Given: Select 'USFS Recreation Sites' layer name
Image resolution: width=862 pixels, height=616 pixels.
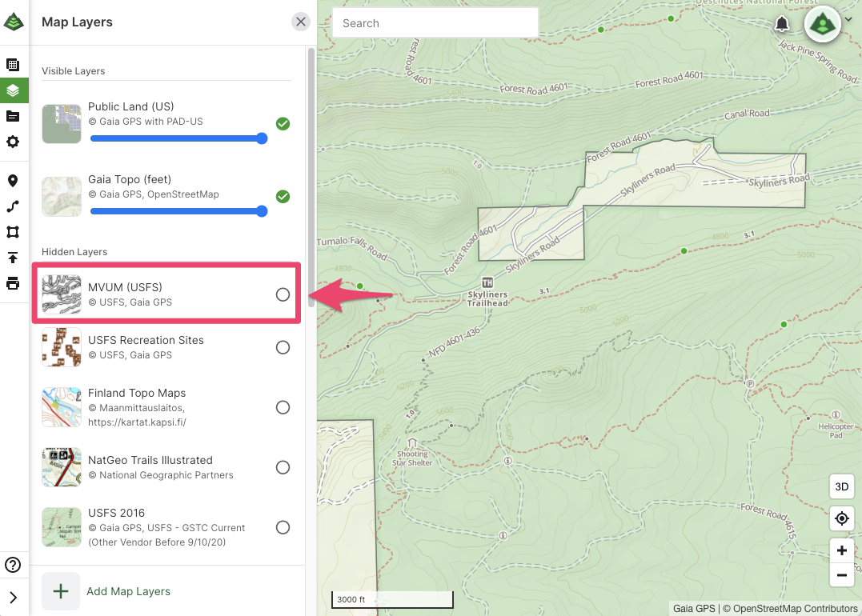Looking at the screenshot, I should 146,340.
